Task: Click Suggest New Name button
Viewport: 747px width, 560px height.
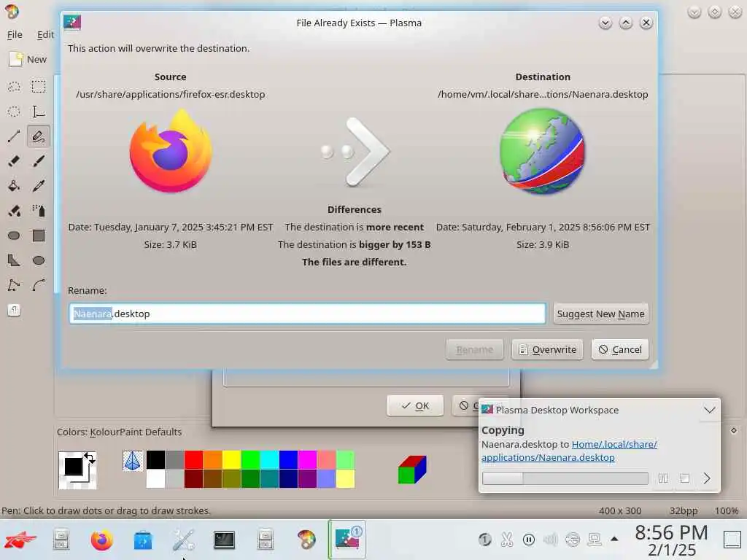Action: [x=601, y=314]
